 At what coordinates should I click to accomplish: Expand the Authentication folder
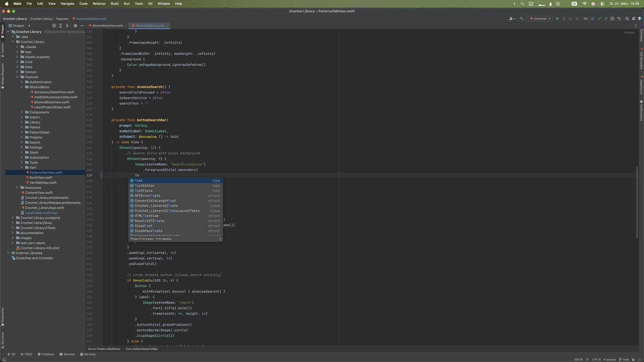click(22, 82)
